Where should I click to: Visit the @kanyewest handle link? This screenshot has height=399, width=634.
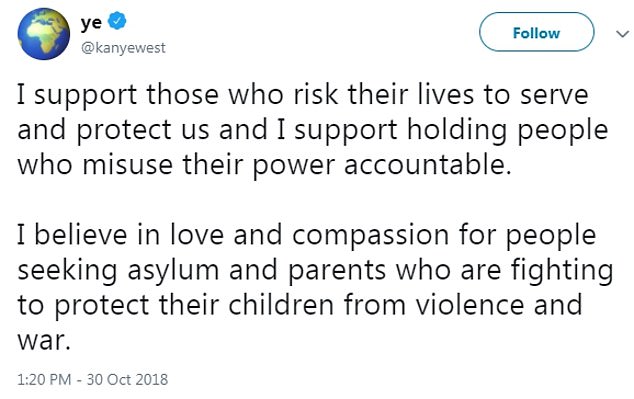(123, 48)
